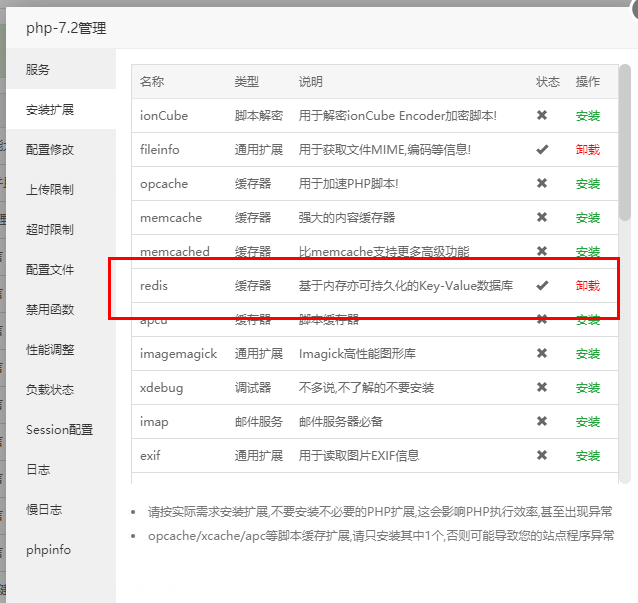Select the 性能调整 tab
This screenshot has width=638, height=603.
point(50,350)
